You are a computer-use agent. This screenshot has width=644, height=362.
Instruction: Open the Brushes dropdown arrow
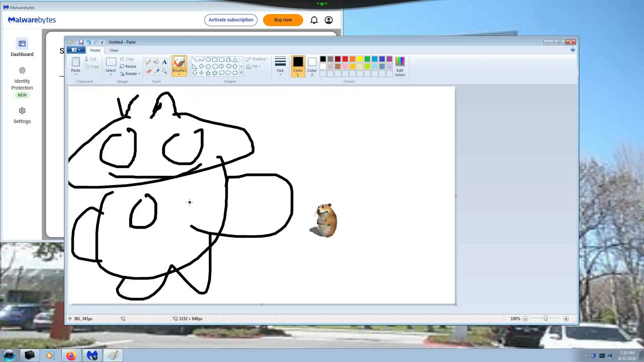(179, 74)
